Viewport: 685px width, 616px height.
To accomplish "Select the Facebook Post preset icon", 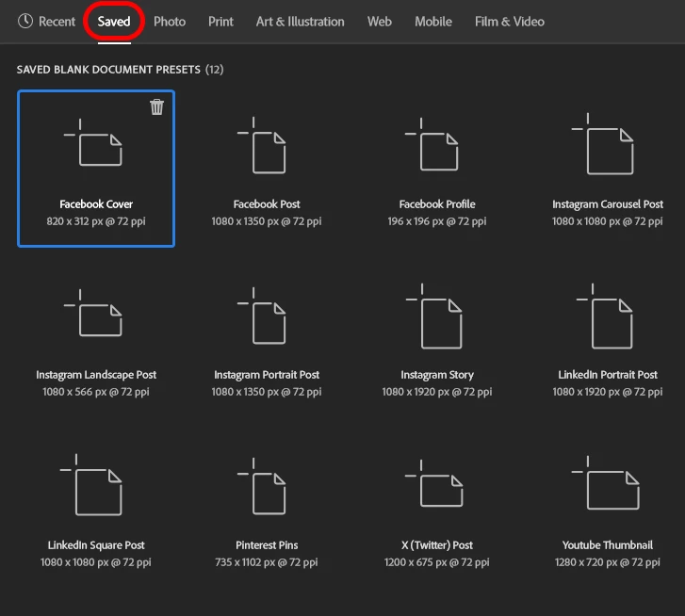I will click(262, 145).
